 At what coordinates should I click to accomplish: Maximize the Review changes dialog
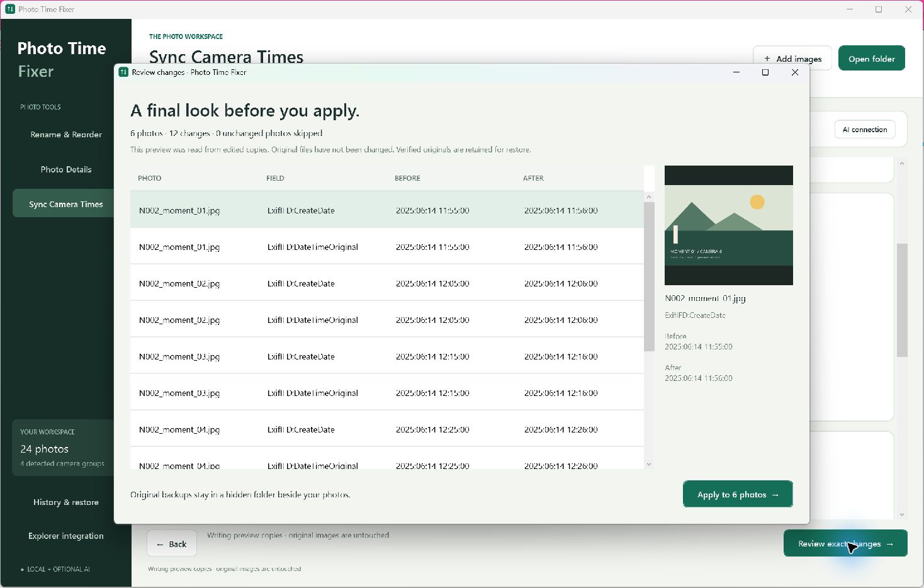coord(765,72)
